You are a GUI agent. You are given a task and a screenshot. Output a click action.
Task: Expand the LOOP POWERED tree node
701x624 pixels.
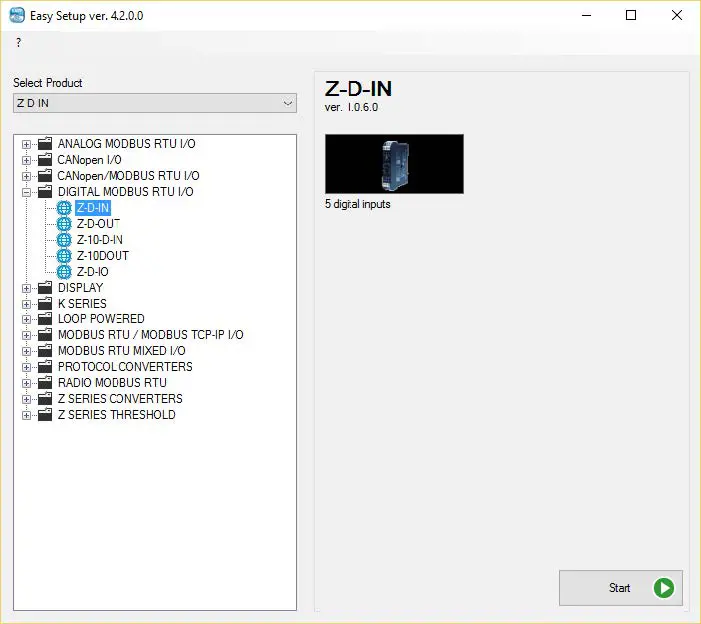26,320
